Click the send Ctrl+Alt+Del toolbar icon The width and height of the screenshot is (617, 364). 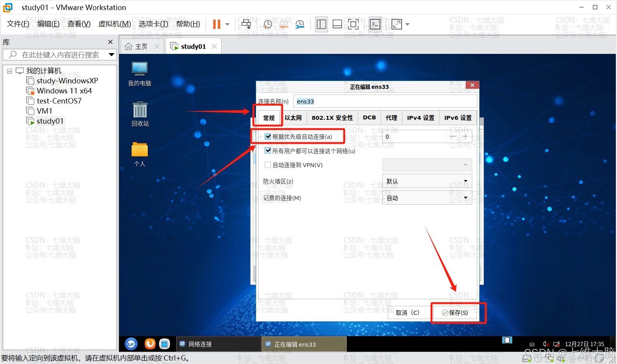[x=246, y=24]
